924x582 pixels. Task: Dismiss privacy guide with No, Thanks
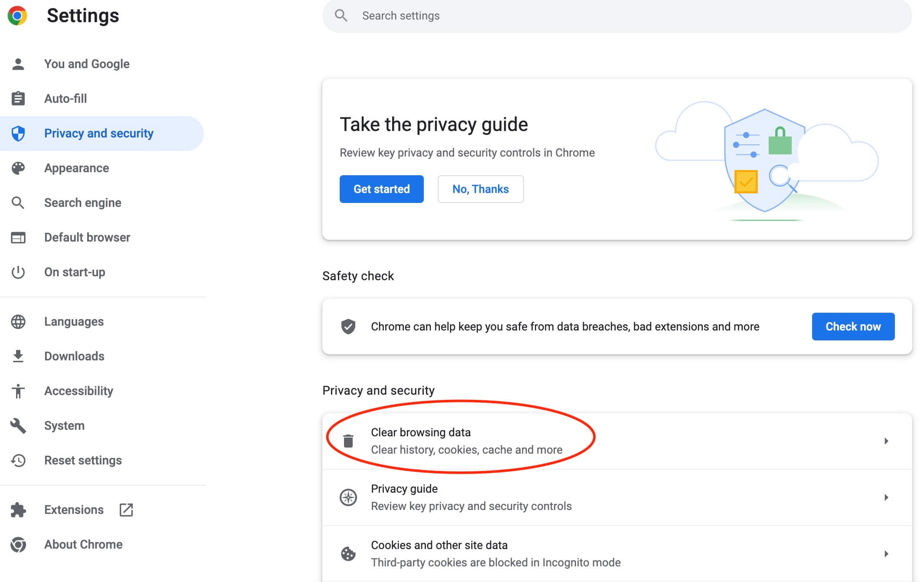click(480, 189)
